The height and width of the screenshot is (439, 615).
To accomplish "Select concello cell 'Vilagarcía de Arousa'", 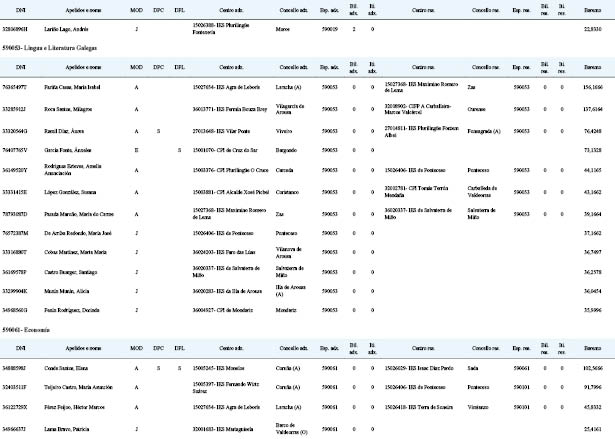I will coord(290,109).
